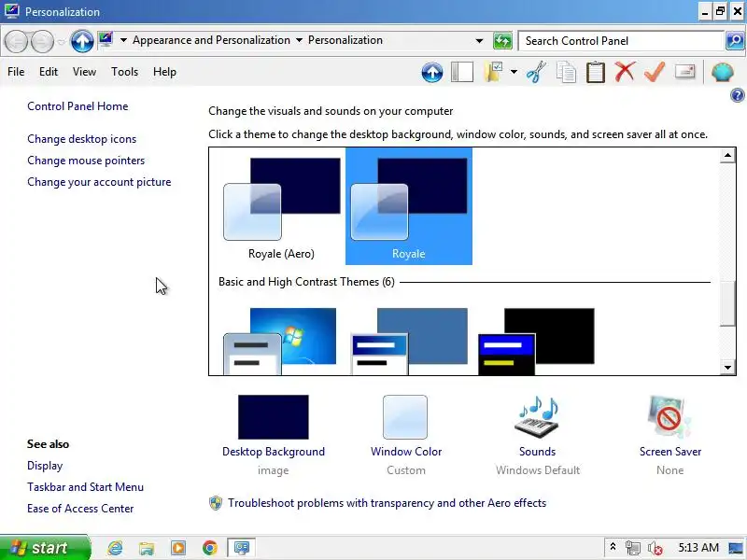This screenshot has width=747, height=560.
Task: Click the dark blue Desktop Background swatch
Action: (274, 416)
